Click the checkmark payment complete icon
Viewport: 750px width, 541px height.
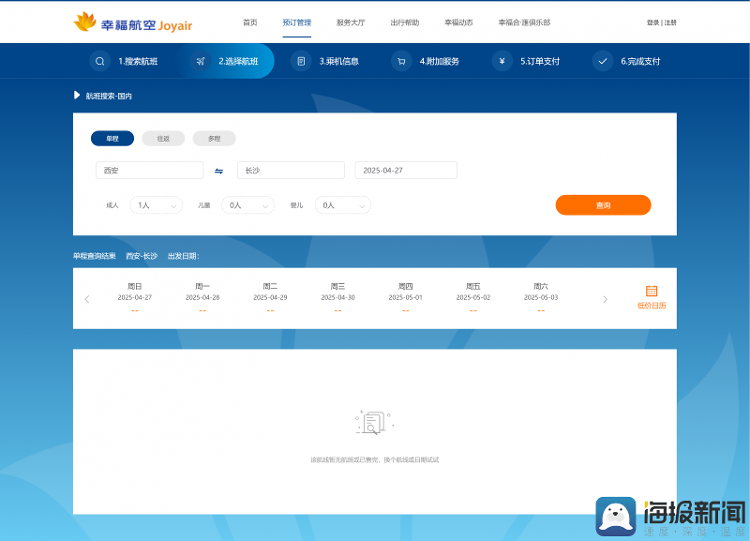[x=602, y=61]
